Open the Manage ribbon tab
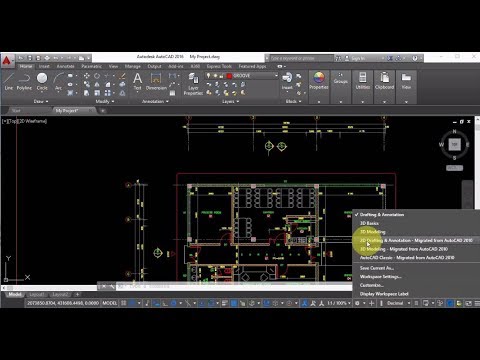This screenshot has height=360, width=480. (x=132, y=66)
